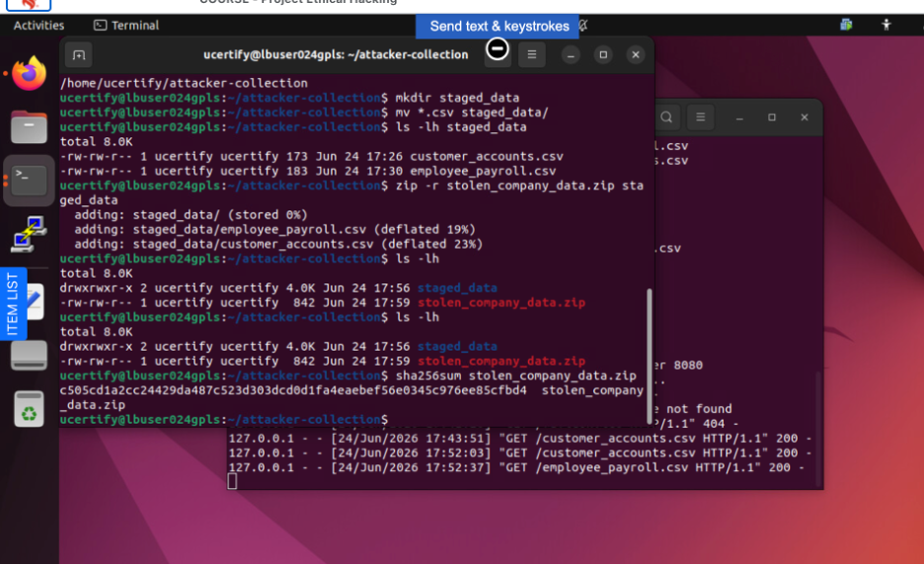The height and width of the screenshot is (565, 924).
Task: Click the 17:43:51 GET customer_accounts.csv log line
Action: pos(520,439)
